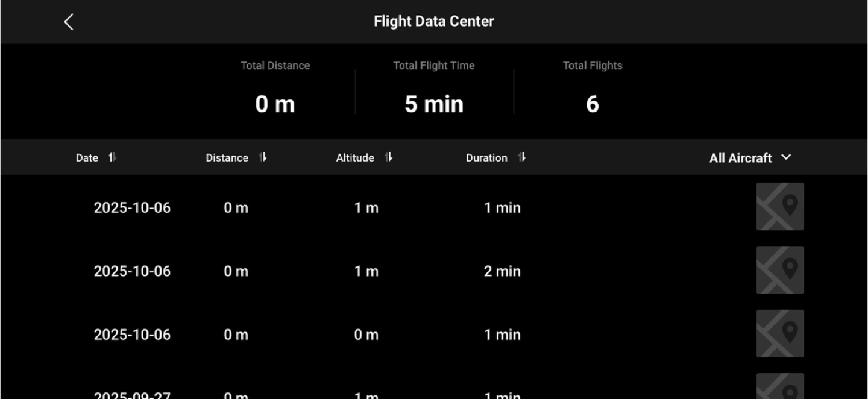Open map for the 2025-09-27 flight

coord(779,388)
